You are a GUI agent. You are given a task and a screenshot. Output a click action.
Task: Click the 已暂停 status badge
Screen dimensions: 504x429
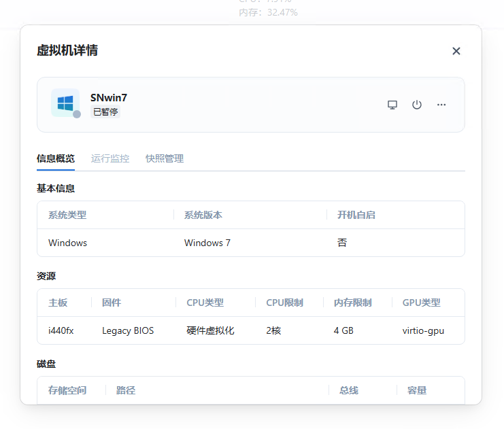coord(105,111)
